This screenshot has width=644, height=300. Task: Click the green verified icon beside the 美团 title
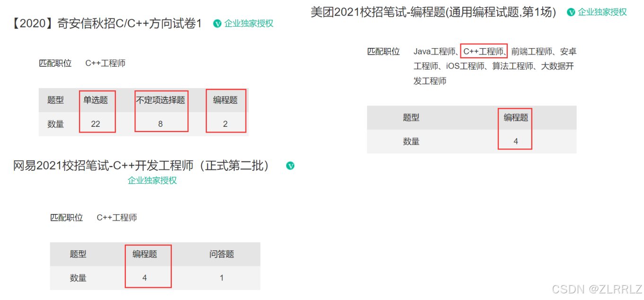pyautogui.click(x=571, y=12)
